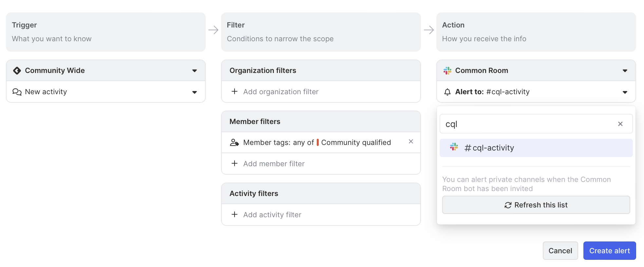Cancel the alert creation
This screenshot has height=267, width=644.
560,251
